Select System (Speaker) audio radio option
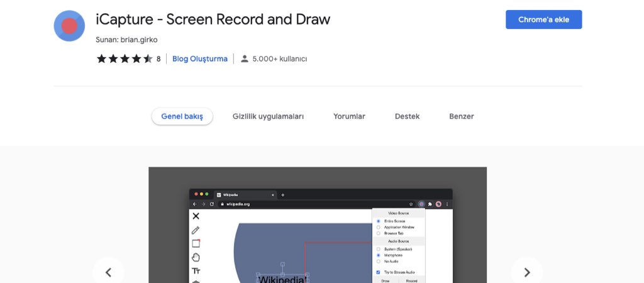644x283 pixels. (378, 249)
